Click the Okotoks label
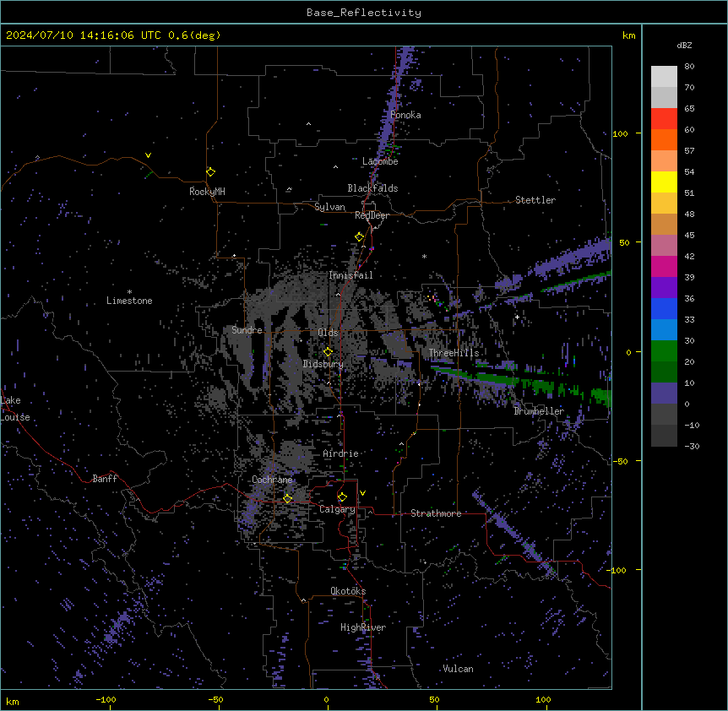 (x=348, y=591)
